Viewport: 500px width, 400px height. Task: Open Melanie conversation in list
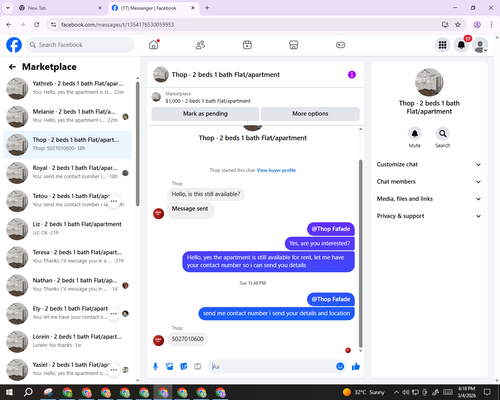click(67, 117)
